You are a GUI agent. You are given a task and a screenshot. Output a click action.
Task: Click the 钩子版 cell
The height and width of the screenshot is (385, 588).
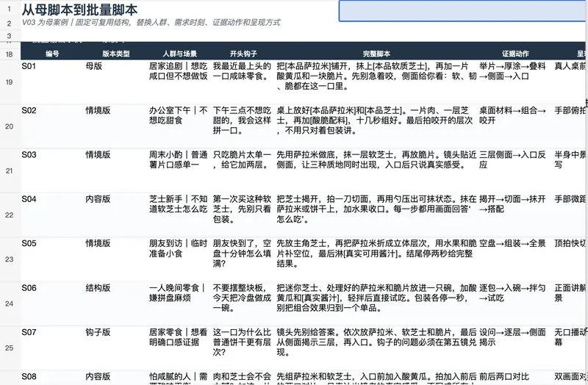116,348
